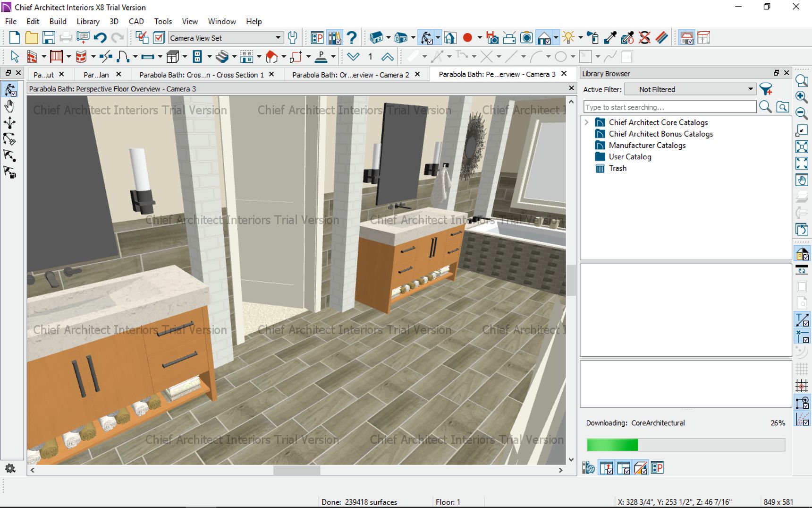Screen dimensions: 812x508
Task: Click the add library filter funnel icon
Action: (x=766, y=89)
